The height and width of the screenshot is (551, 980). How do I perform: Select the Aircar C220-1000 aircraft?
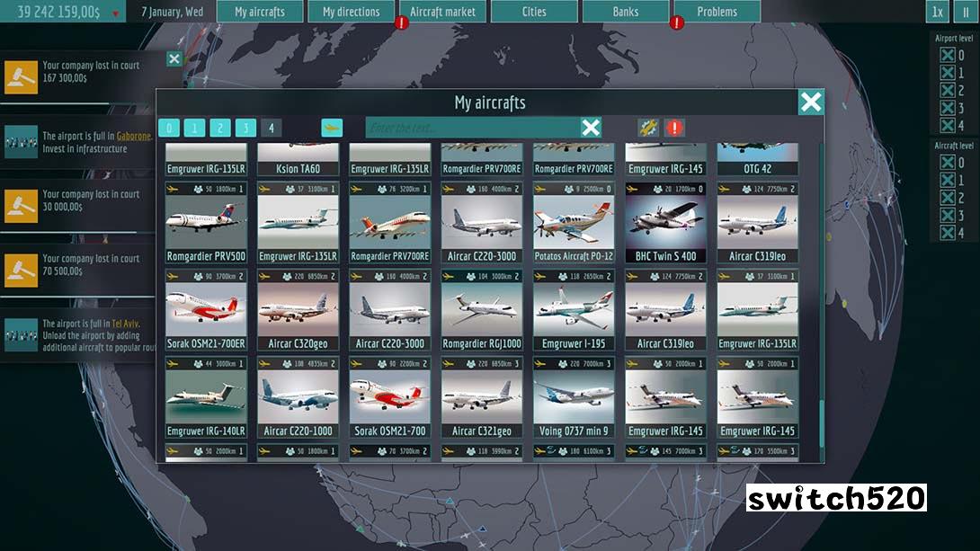pyautogui.click(x=298, y=397)
